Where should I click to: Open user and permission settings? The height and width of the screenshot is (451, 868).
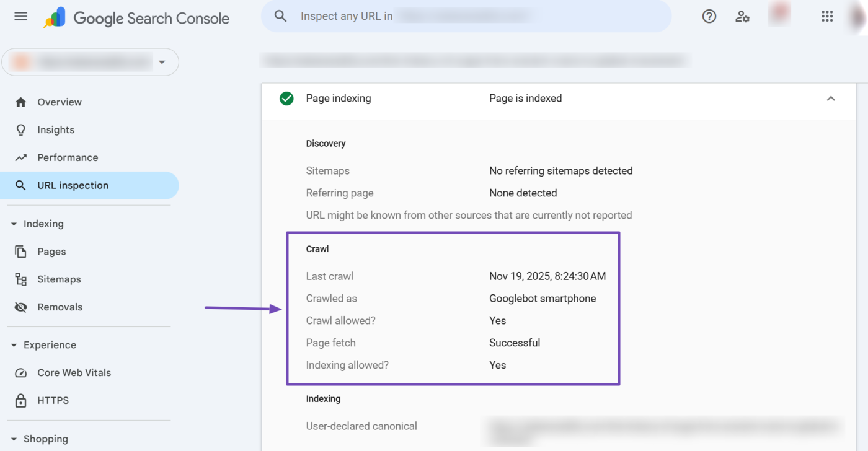(x=742, y=16)
